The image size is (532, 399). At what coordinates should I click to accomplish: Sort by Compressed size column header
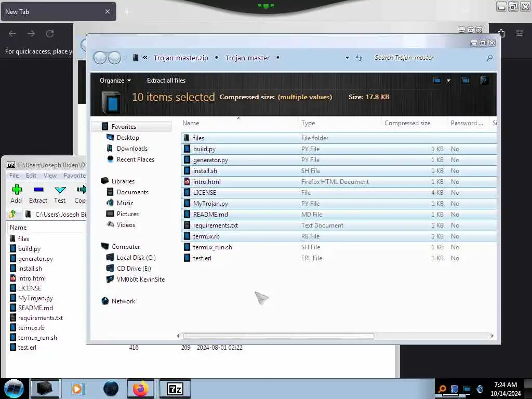(x=414, y=123)
